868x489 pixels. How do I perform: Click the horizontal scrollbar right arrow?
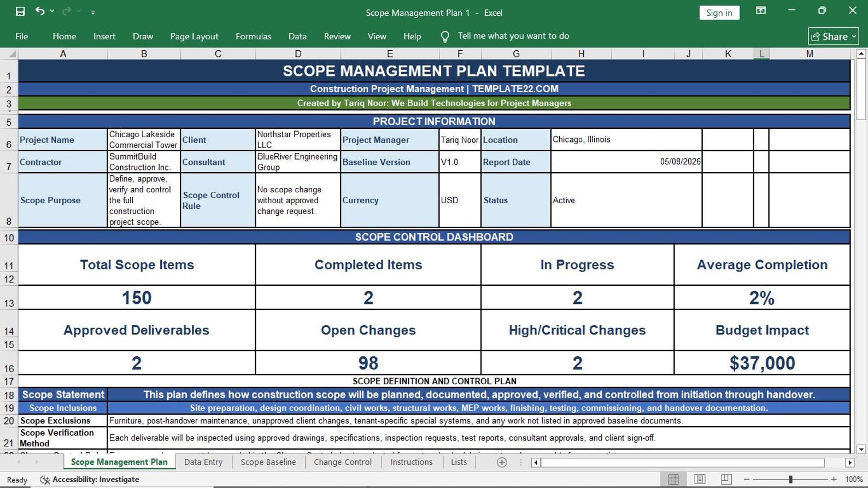click(849, 462)
